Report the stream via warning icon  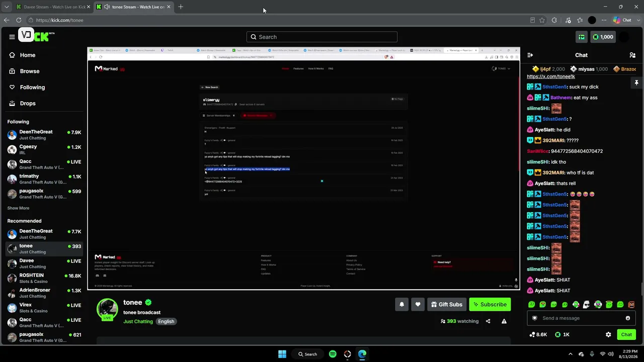pos(504,321)
